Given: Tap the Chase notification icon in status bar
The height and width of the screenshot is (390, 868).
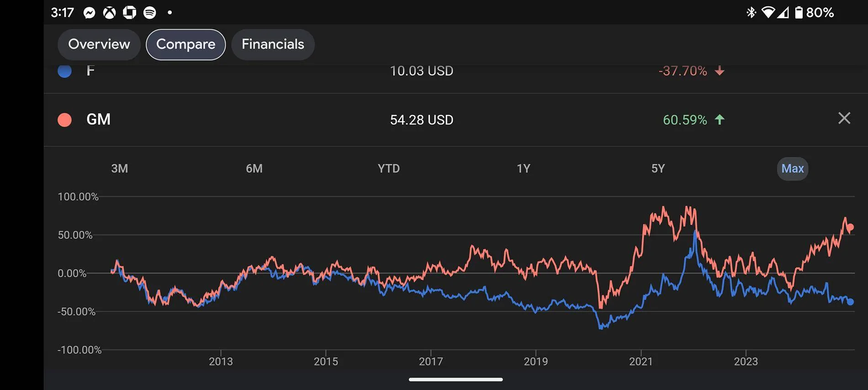Looking at the screenshot, I should coord(129,12).
